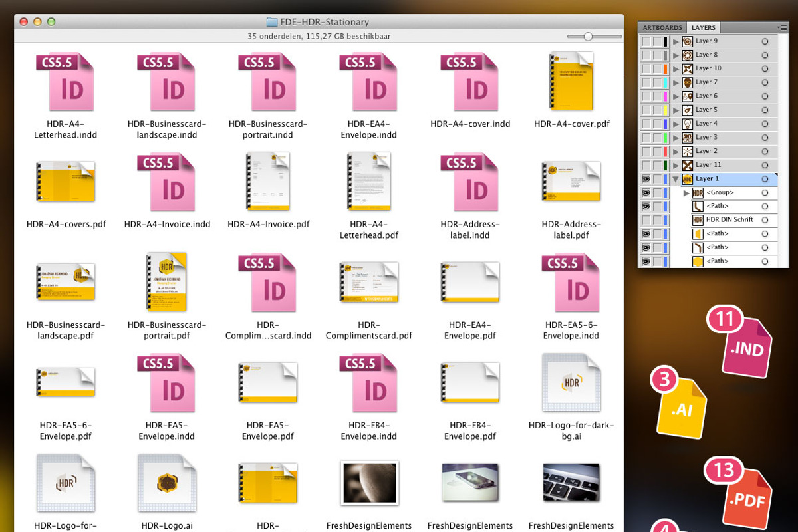Click the yellow .AI badge icon

point(677,402)
